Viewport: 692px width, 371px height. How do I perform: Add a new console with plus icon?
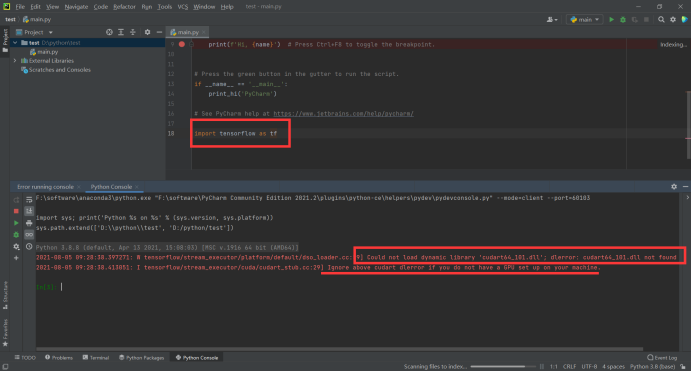16,258
